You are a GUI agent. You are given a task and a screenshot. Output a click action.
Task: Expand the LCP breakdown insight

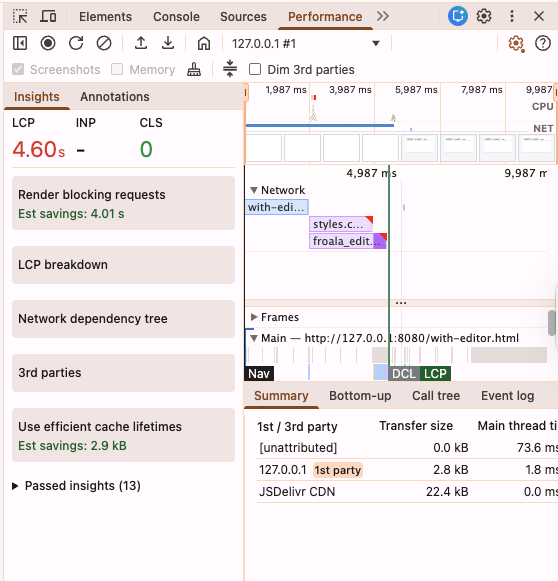click(x=123, y=265)
